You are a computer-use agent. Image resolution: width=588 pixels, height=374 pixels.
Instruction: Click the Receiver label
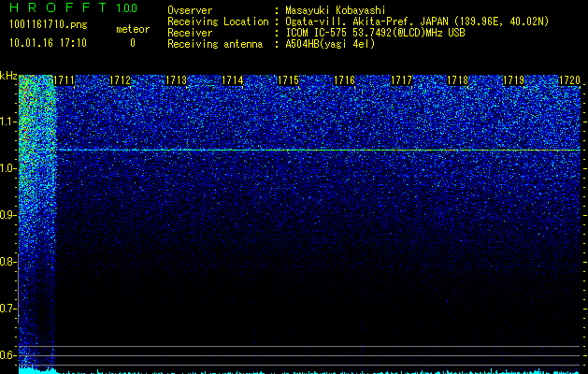pyautogui.click(x=190, y=33)
